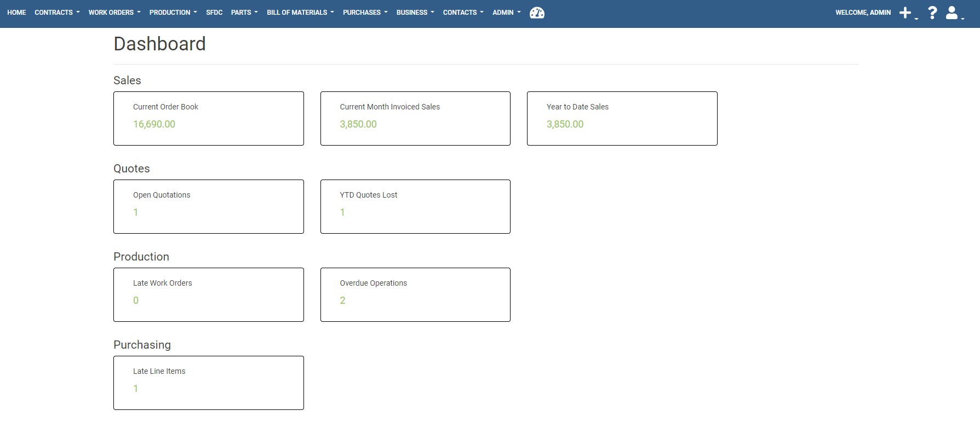Go to the Home menu item
980x422 pixels.
(x=16, y=12)
